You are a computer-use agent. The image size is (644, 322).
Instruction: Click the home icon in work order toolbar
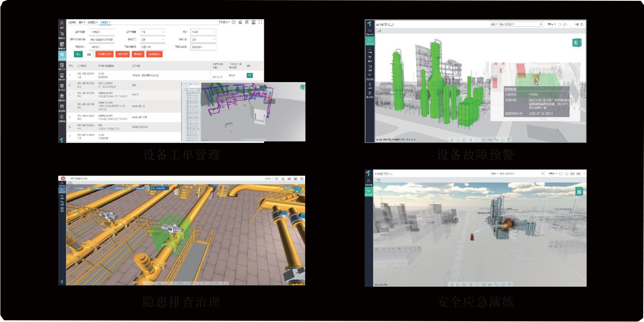coord(240,22)
